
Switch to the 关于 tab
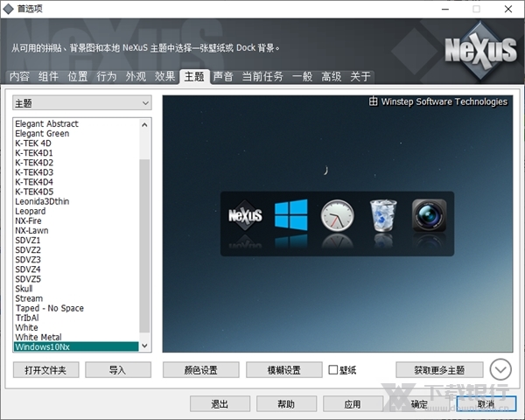(x=360, y=77)
